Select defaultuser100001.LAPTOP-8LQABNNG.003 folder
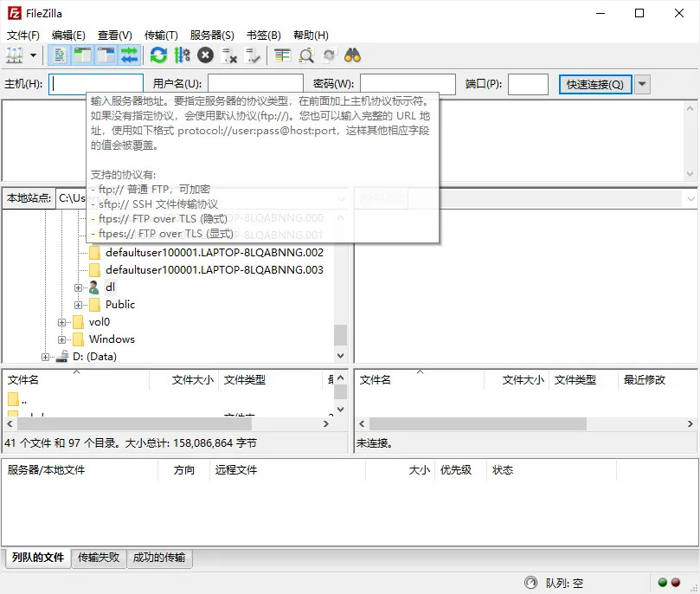The height and width of the screenshot is (594, 700). coord(215,270)
